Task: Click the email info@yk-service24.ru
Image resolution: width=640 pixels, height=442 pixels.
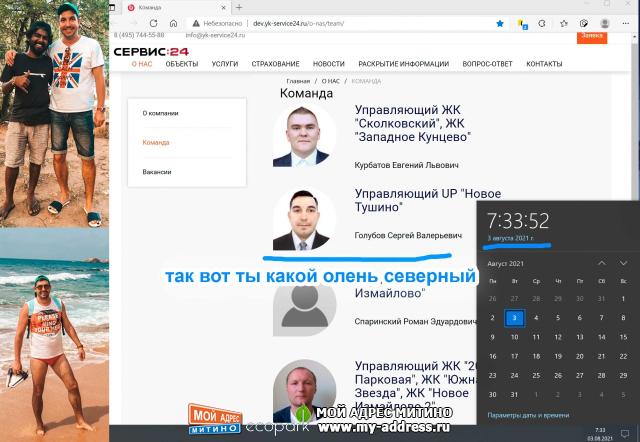Action: pyautogui.click(x=215, y=36)
